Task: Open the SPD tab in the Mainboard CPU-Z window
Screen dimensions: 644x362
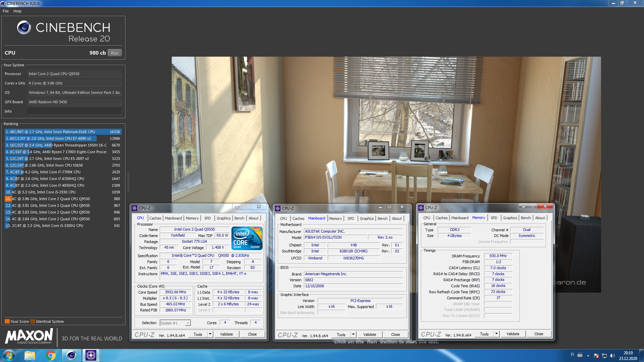Action: 351,219
